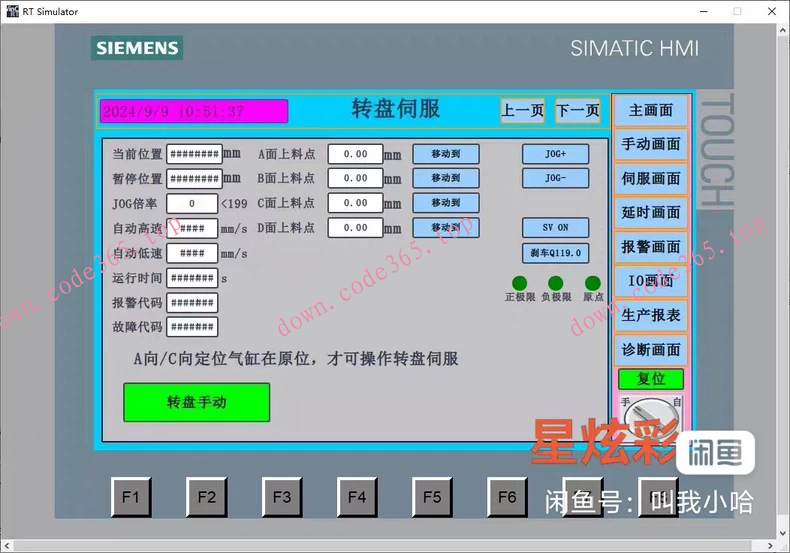The height and width of the screenshot is (553, 790).
Task: Click the JOG+ button
Action: pos(555,154)
